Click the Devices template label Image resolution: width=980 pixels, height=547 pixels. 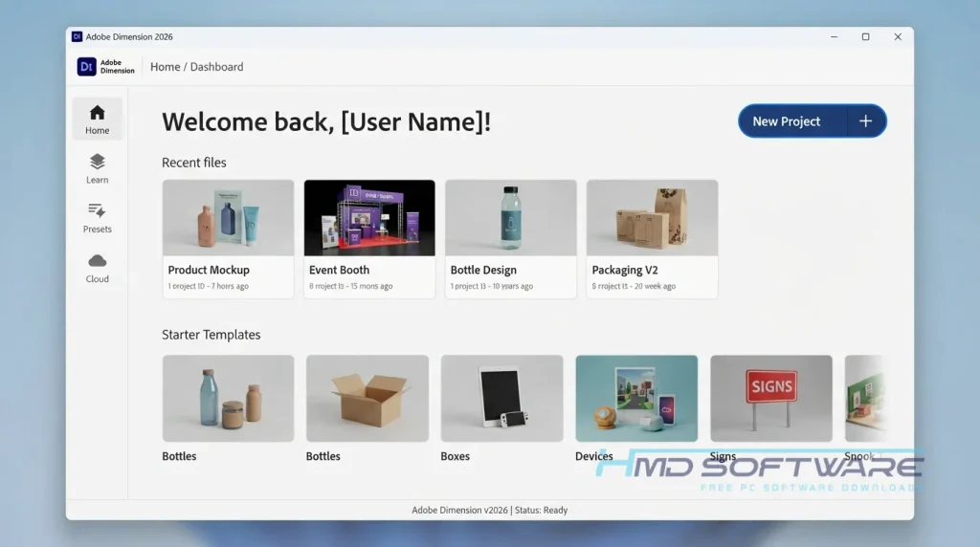click(593, 456)
